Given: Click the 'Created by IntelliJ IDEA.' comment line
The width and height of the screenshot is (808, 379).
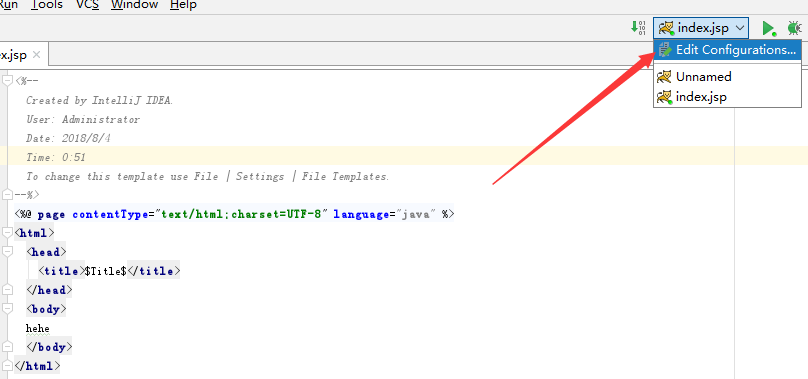Looking at the screenshot, I should coord(99,100).
